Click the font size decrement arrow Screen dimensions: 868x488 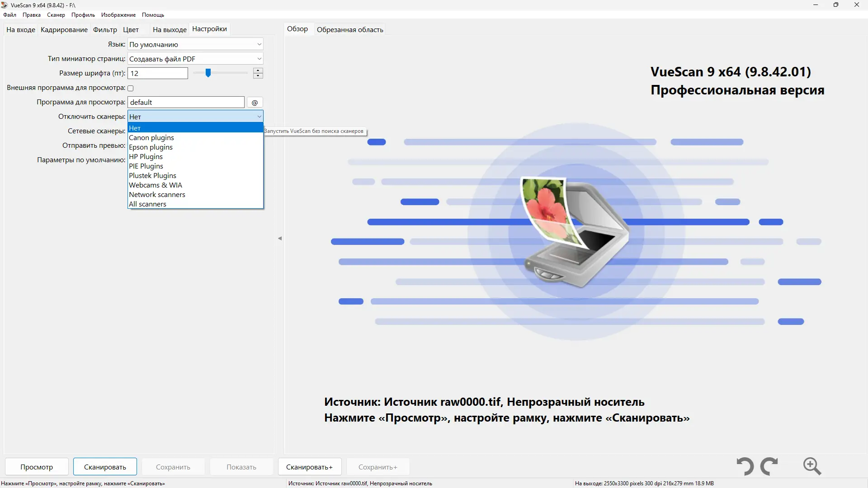[258, 76]
